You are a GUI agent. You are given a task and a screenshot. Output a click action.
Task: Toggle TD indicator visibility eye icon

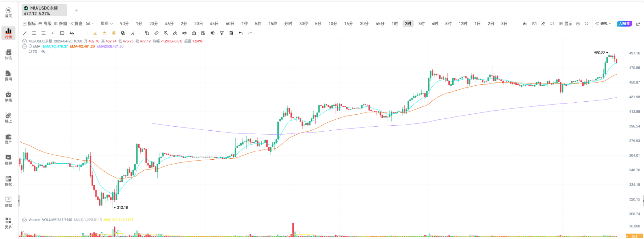43,52
